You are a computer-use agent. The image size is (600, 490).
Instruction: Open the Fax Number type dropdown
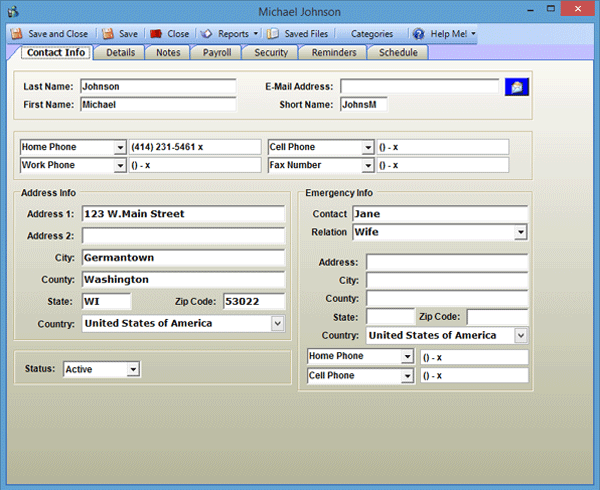point(368,166)
